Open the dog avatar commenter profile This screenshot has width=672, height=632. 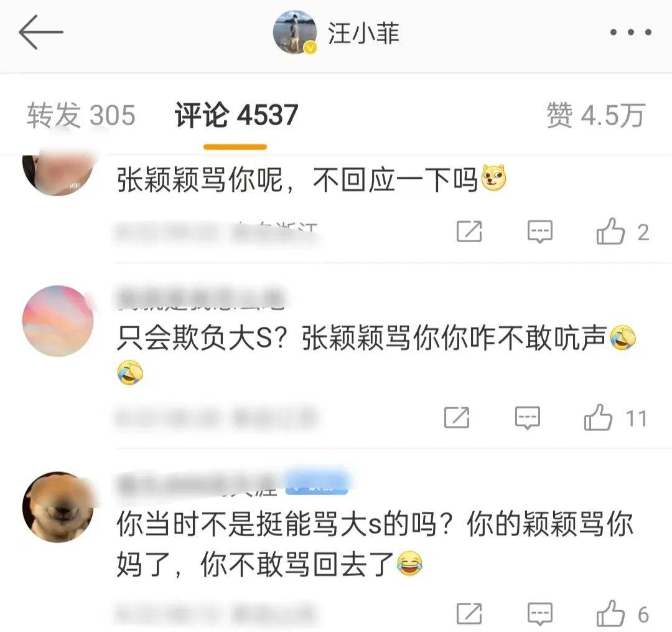(58, 507)
